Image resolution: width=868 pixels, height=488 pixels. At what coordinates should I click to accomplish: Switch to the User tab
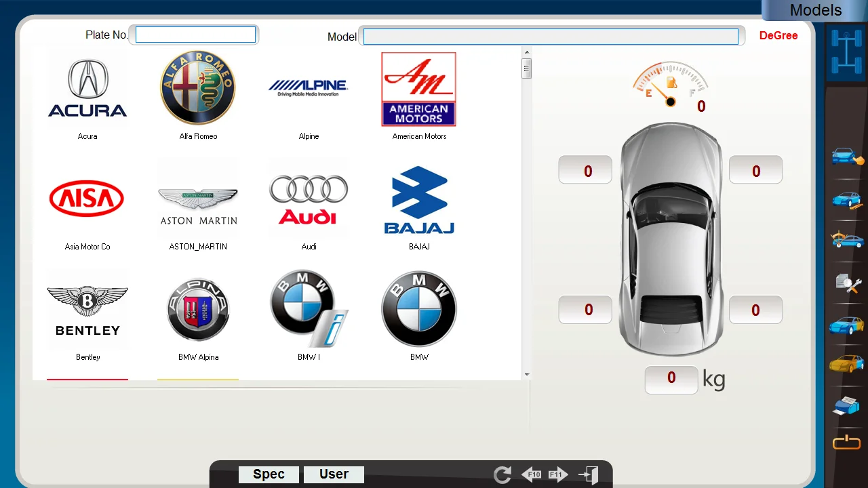[x=334, y=474]
